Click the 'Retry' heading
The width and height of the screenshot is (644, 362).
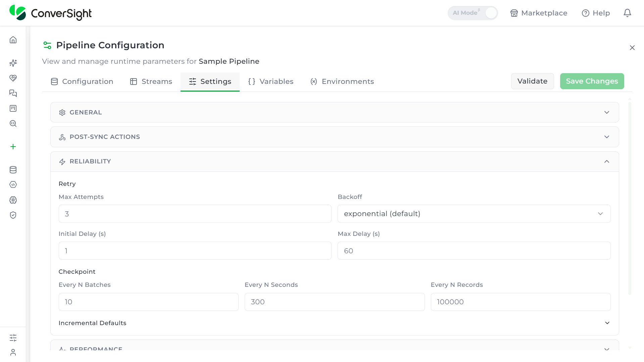click(67, 184)
